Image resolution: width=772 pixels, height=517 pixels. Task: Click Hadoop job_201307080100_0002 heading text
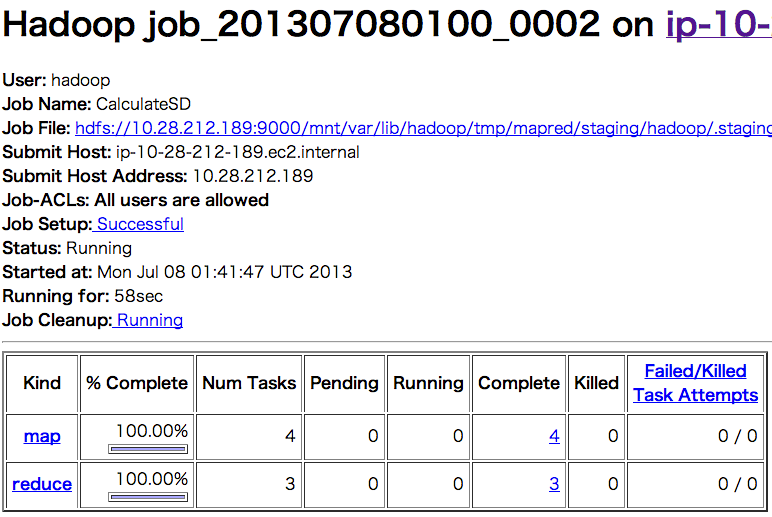301,24
